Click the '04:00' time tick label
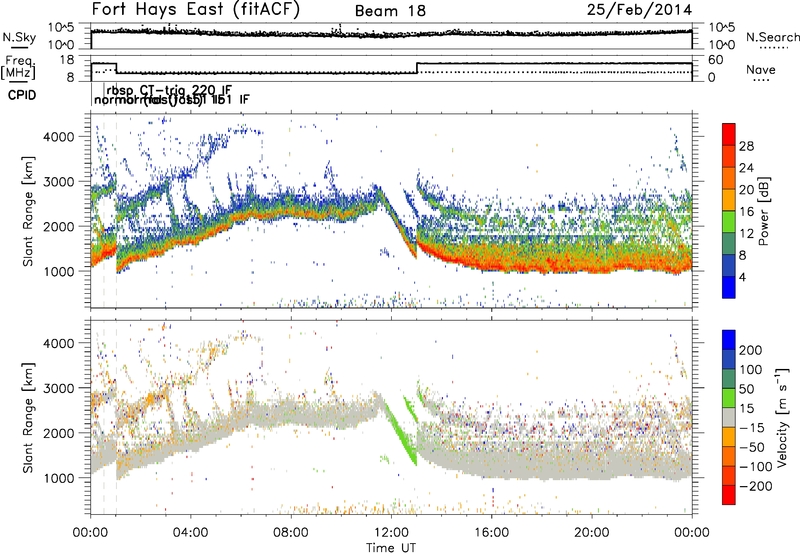 point(191,533)
